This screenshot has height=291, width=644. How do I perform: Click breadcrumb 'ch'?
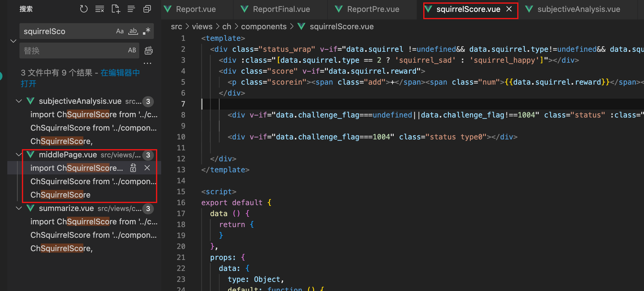point(227,26)
